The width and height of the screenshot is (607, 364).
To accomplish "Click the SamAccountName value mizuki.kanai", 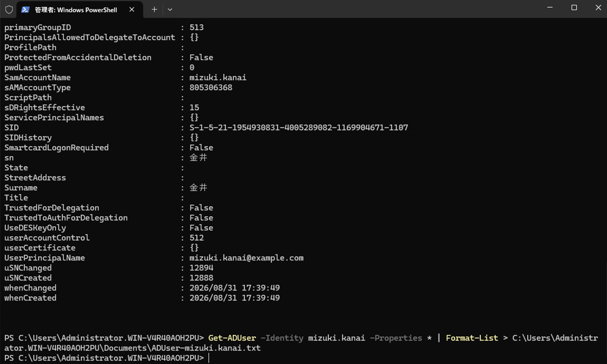I will (x=218, y=78).
